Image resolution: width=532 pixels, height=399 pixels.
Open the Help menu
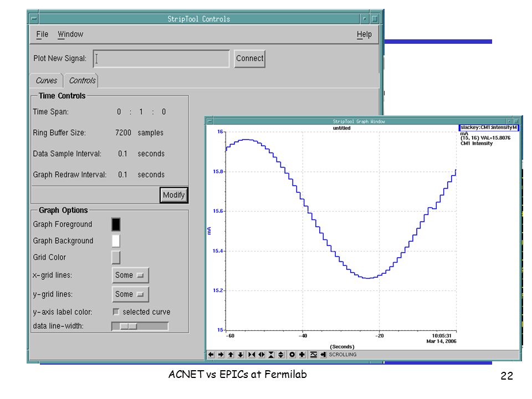click(x=364, y=34)
